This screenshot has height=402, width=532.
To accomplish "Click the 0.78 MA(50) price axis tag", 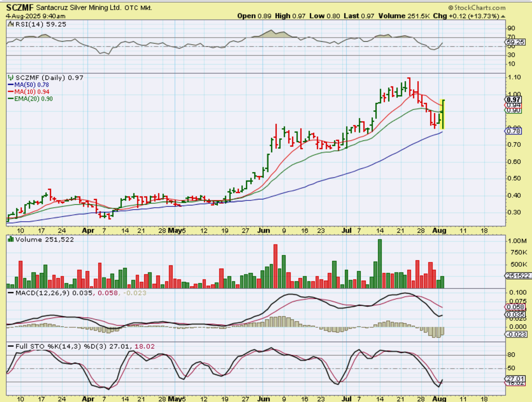I will (x=514, y=131).
